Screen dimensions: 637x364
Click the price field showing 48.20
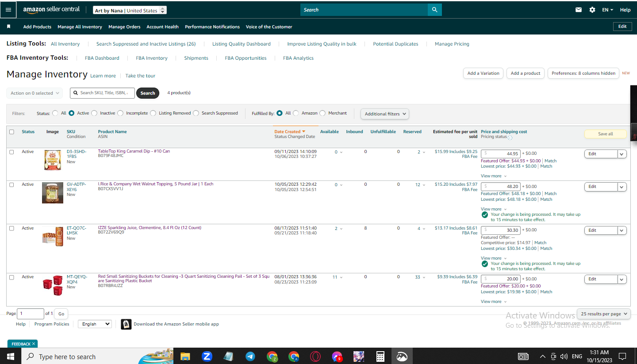[x=501, y=187]
